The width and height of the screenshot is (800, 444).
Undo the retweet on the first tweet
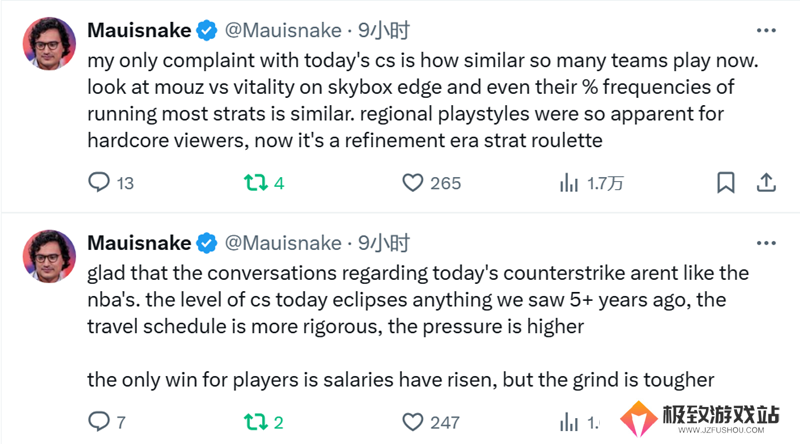tap(263, 182)
